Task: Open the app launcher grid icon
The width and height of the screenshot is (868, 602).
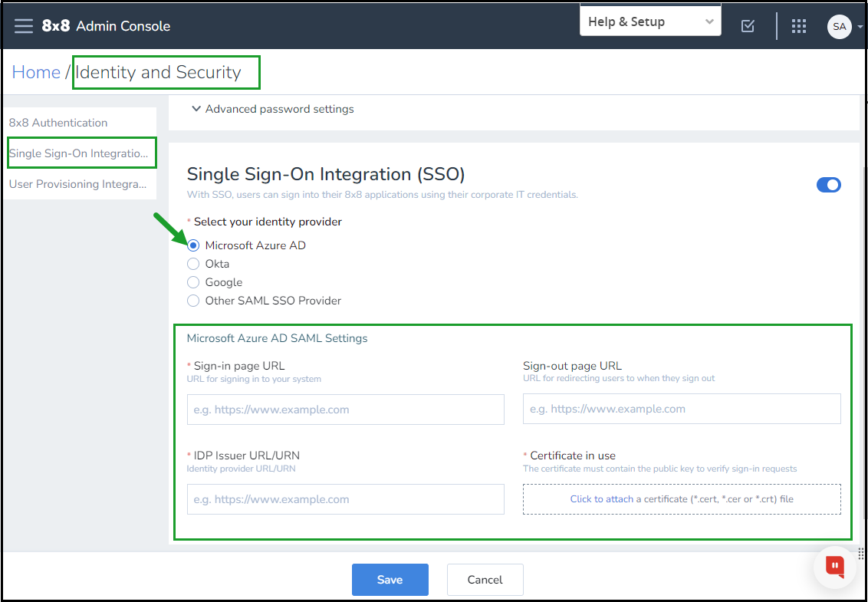Action: pos(799,26)
